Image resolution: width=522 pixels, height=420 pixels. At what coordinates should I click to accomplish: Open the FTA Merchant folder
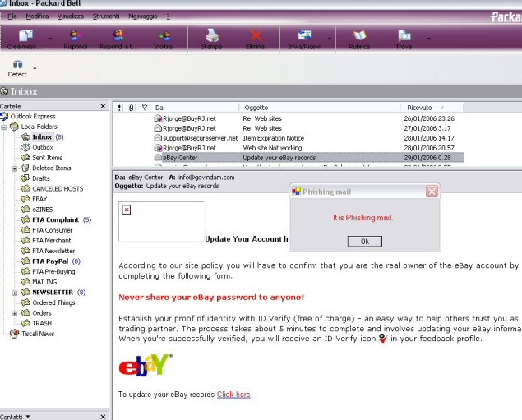(52, 240)
